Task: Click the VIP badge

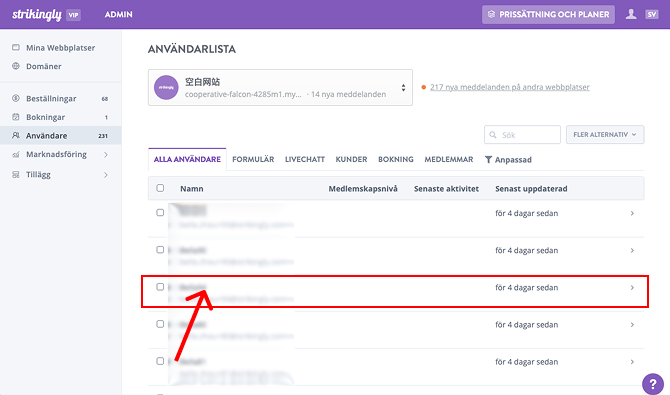Action: point(73,15)
